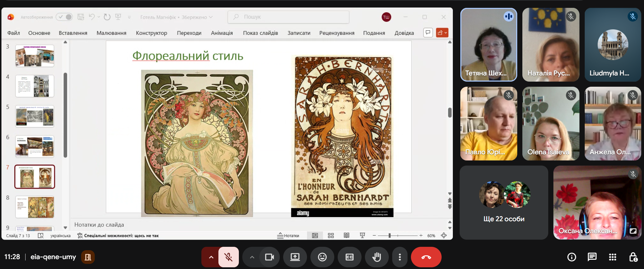Undo the last action

(x=91, y=17)
